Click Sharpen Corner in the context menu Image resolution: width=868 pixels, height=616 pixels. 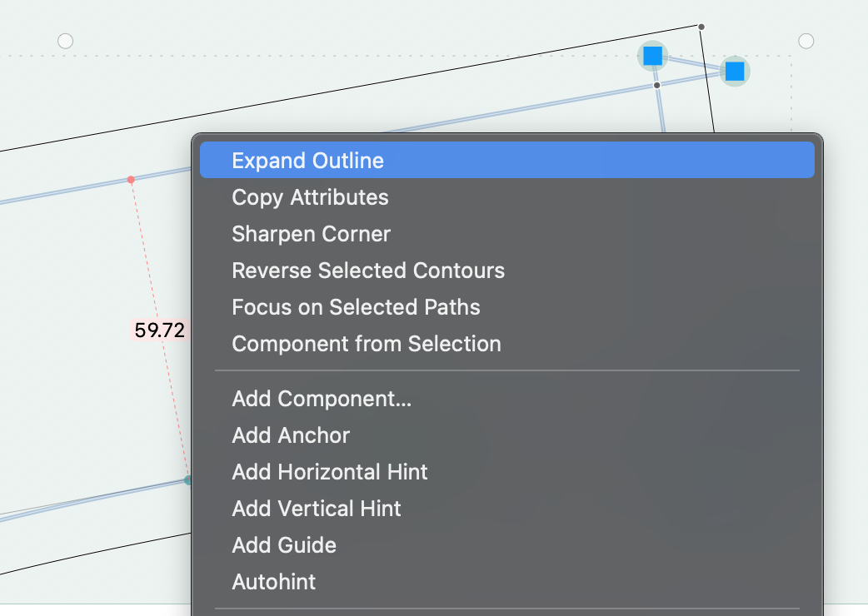pos(311,234)
